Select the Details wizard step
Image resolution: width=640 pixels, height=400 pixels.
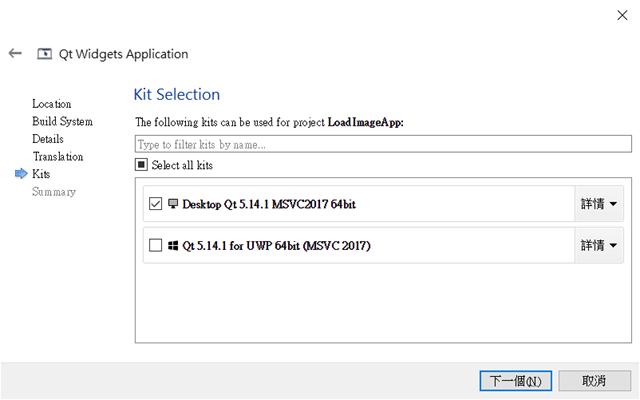pyautogui.click(x=48, y=139)
